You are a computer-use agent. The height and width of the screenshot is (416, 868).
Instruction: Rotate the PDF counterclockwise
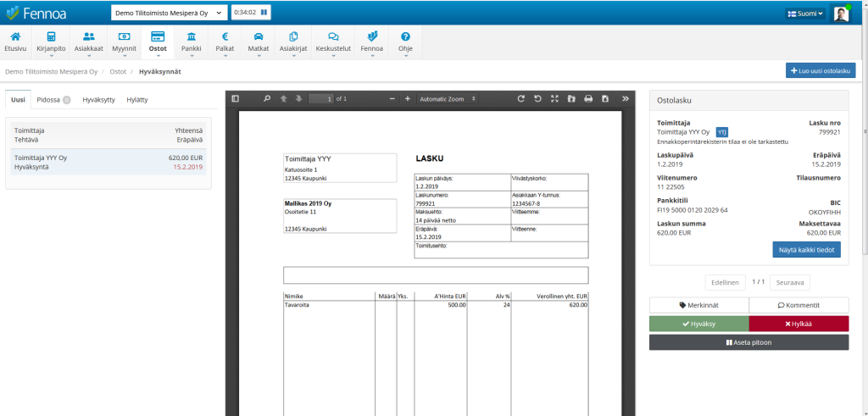pyautogui.click(x=537, y=99)
